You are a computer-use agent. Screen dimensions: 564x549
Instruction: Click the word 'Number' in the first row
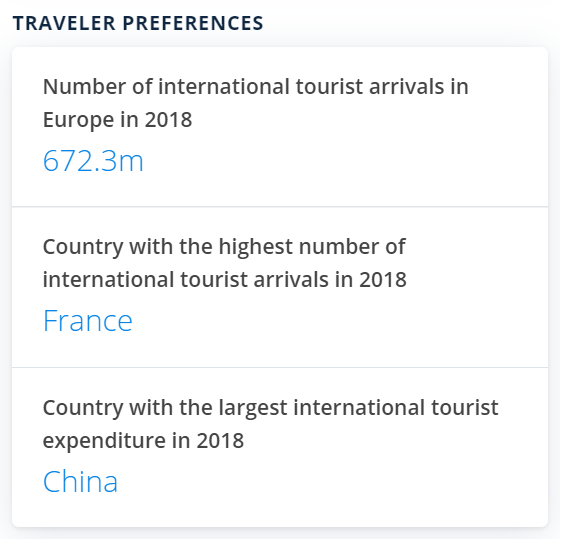pos(84,87)
